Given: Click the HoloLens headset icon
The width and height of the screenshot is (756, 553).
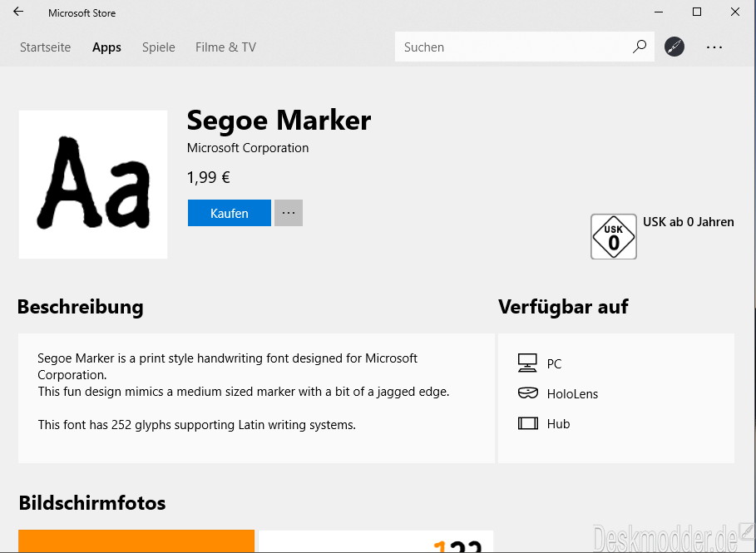Looking at the screenshot, I should [x=527, y=393].
